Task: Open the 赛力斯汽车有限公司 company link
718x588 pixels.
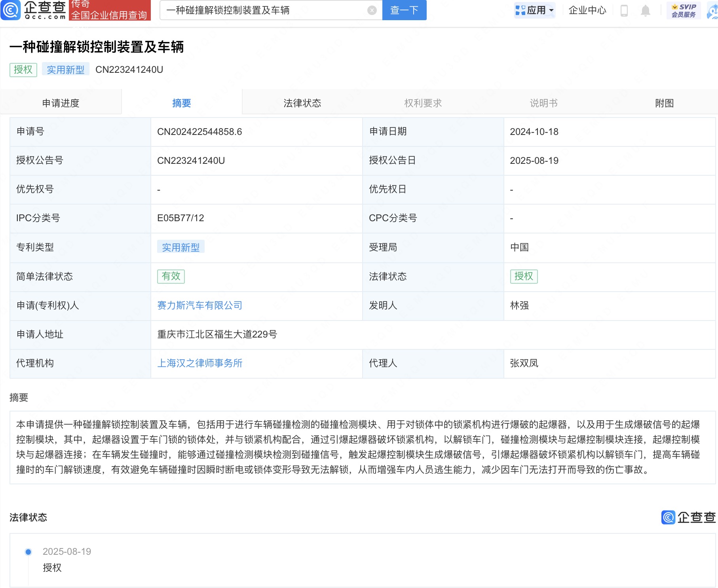Action: tap(199, 305)
